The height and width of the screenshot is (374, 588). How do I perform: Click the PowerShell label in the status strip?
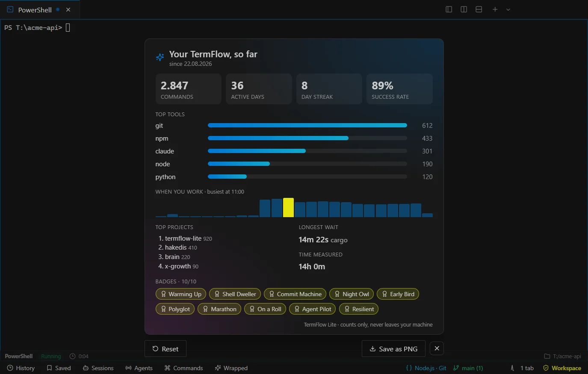[x=19, y=356]
